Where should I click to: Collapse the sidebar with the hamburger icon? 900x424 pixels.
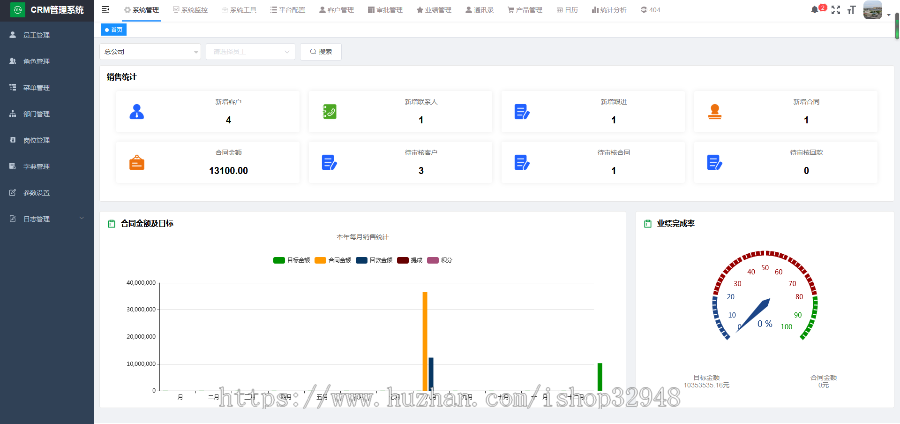tap(106, 10)
